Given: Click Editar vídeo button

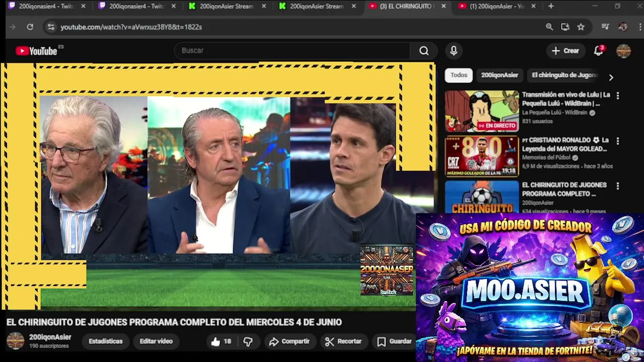Looking at the screenshot, I should (156, 341).
